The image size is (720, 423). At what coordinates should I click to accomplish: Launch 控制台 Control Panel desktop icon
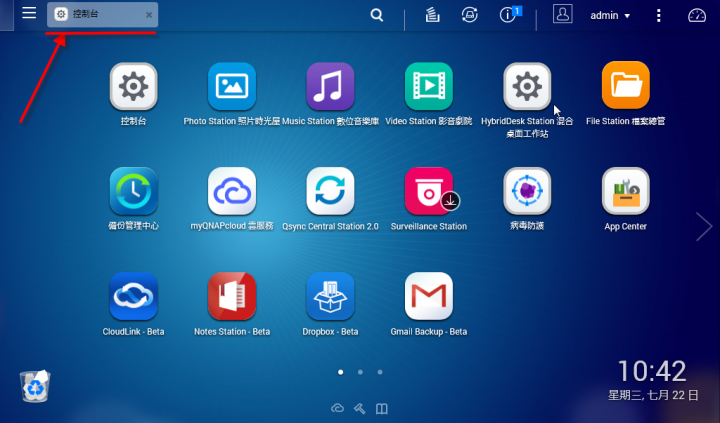point(134,86)
